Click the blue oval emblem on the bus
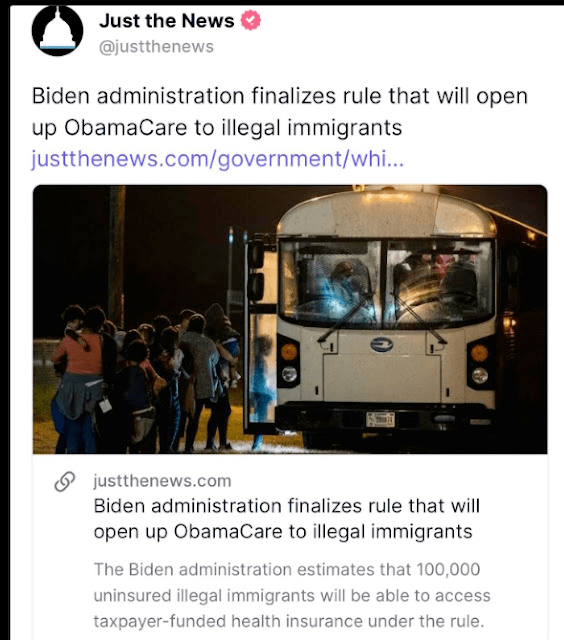This screenshot has width=564, height=640. [382, 345]
